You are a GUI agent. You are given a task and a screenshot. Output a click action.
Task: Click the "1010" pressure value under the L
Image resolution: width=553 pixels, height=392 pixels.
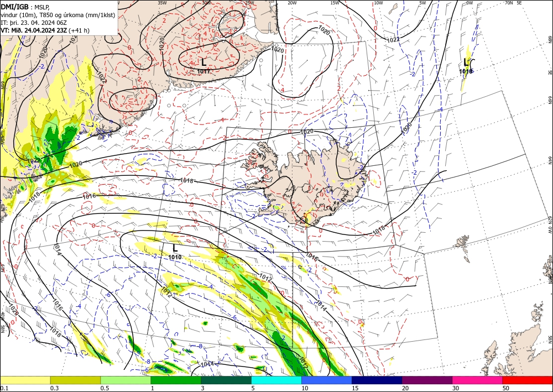point(175,257)
